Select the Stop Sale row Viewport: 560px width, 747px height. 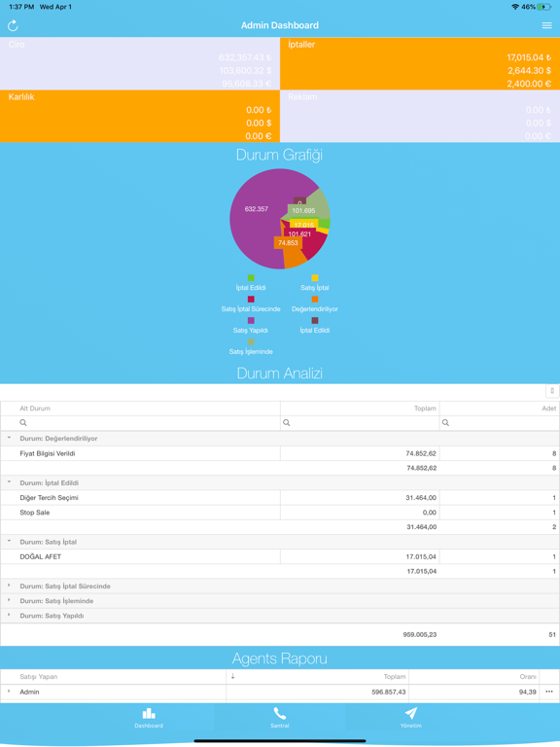[280, 513]
